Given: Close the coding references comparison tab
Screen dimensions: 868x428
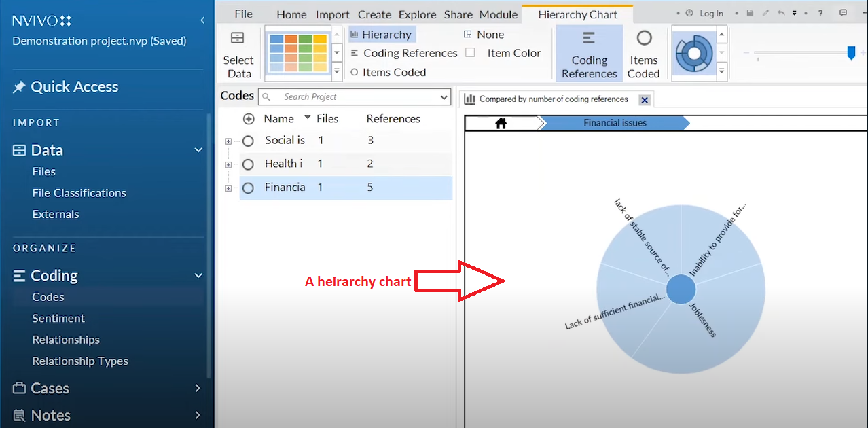Looking at the screenshot, I should (645, 100).
